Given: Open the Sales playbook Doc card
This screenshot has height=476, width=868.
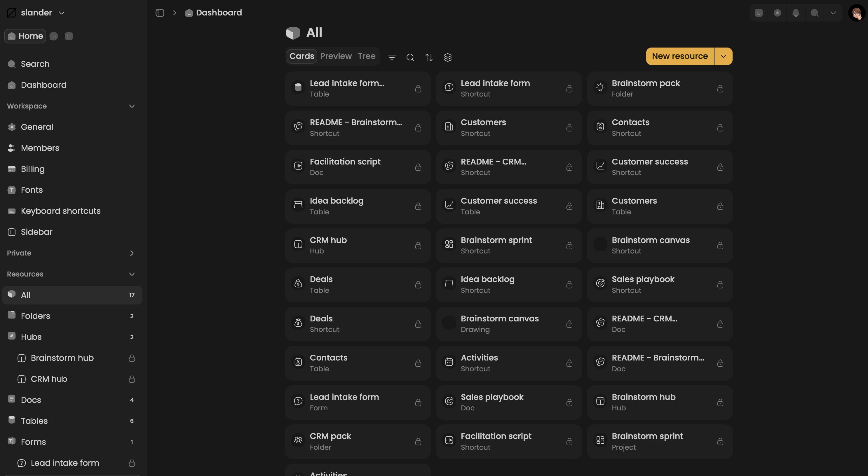Looking at the screenshot, I should coord(508,402).
